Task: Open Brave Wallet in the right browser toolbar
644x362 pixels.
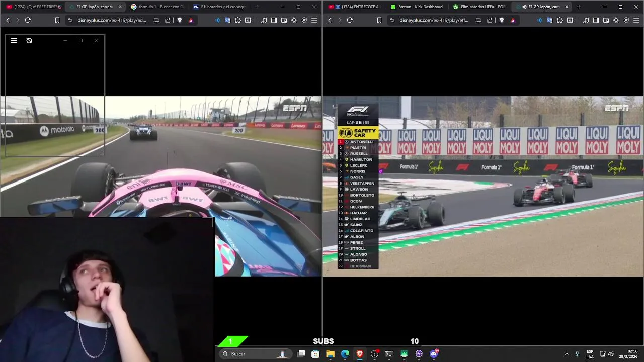Action: pyautogui.click(x=606, y=20)
